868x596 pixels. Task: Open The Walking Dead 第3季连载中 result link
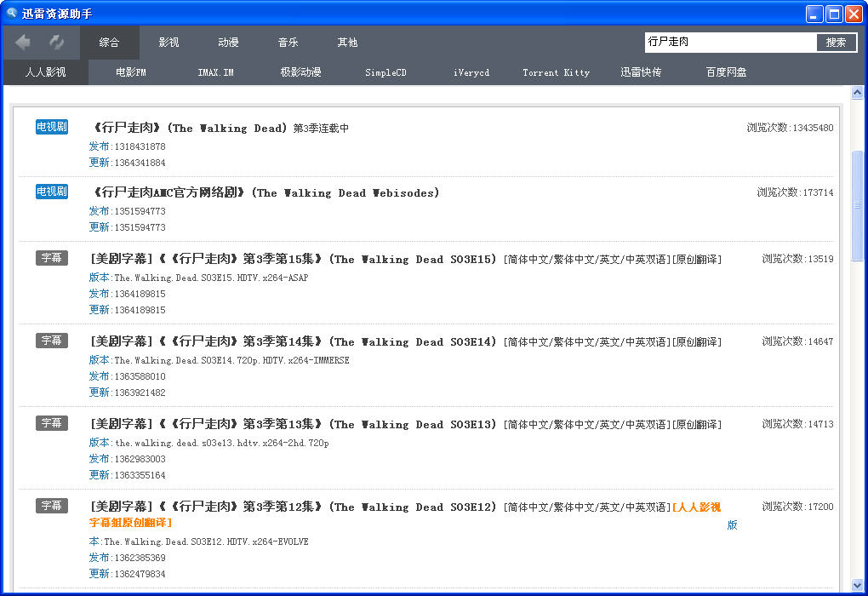tap(220, 128)
